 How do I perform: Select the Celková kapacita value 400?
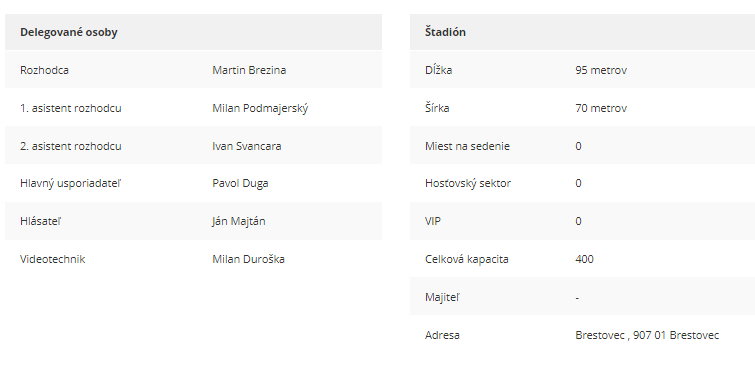point(584,259)
